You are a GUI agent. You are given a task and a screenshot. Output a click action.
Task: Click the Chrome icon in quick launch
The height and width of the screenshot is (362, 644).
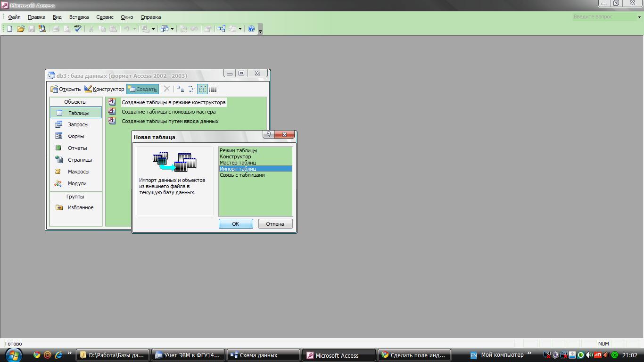pos(37,355)
